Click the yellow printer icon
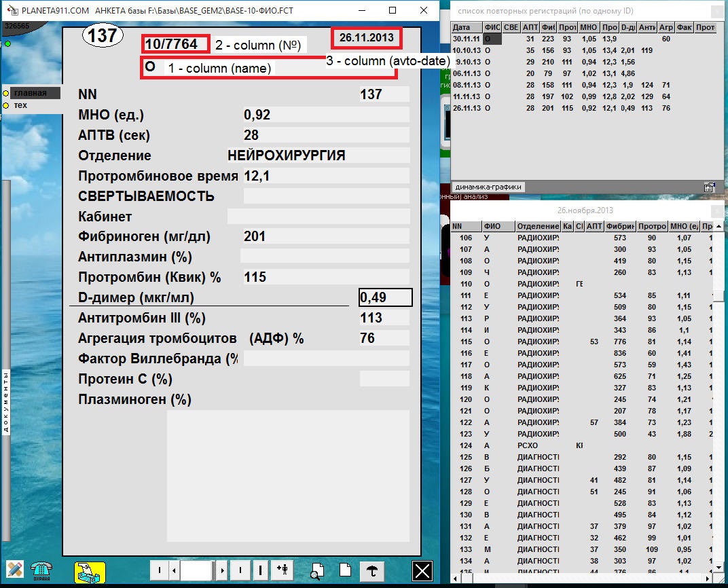 pos(90,572)
